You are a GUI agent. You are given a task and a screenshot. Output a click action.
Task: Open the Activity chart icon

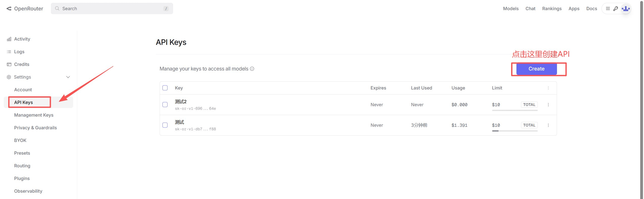click(x=9, y=39)
